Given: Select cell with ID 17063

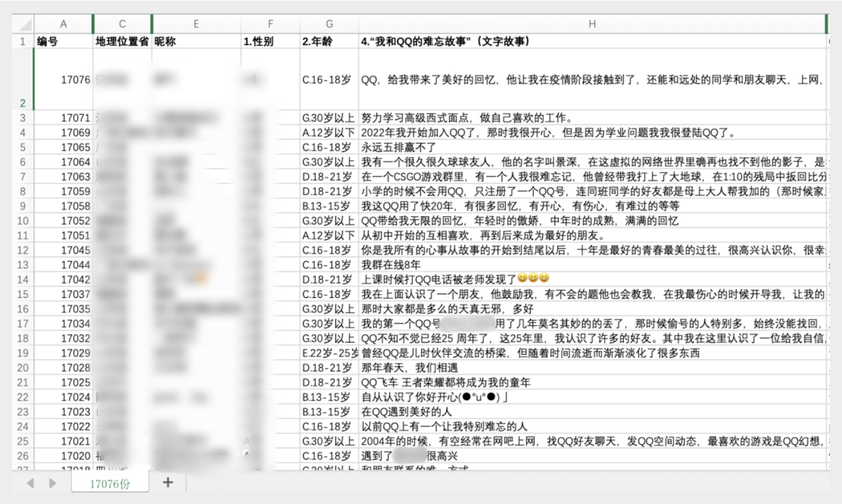Looking at the screenshot, I should pyautogui.click(x=63, y=177).
